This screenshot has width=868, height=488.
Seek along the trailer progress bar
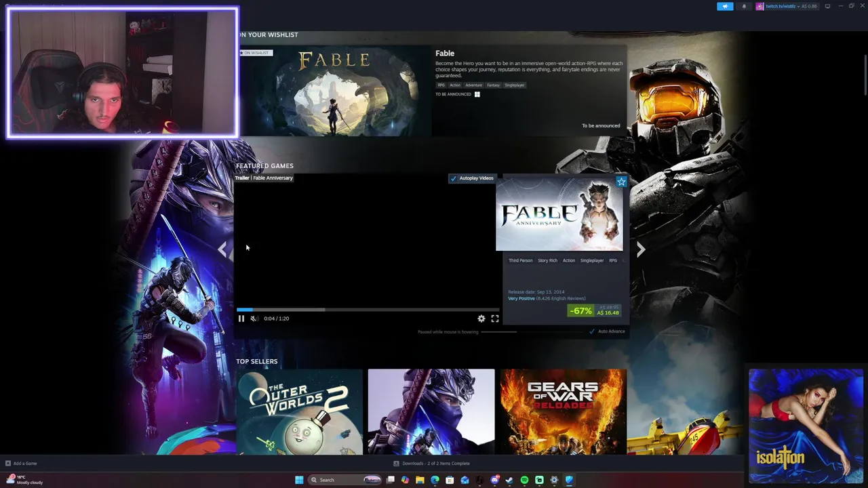tap(368, 310)
